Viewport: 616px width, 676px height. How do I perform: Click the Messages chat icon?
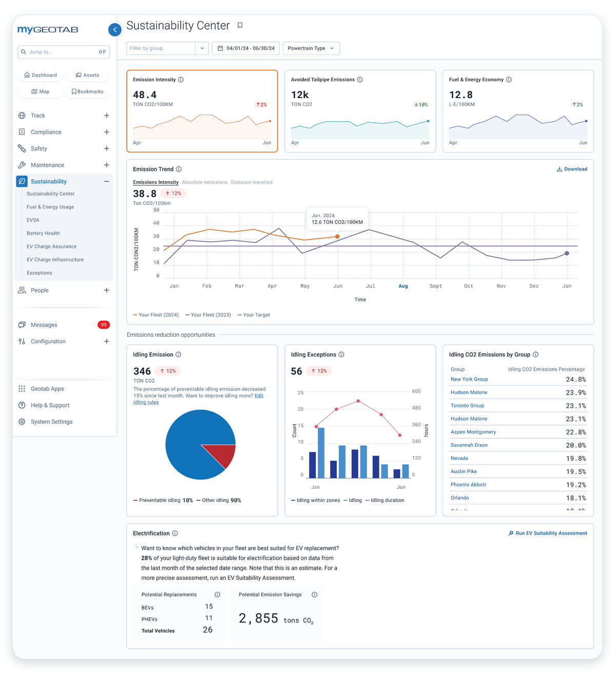[x=22, y=325]
